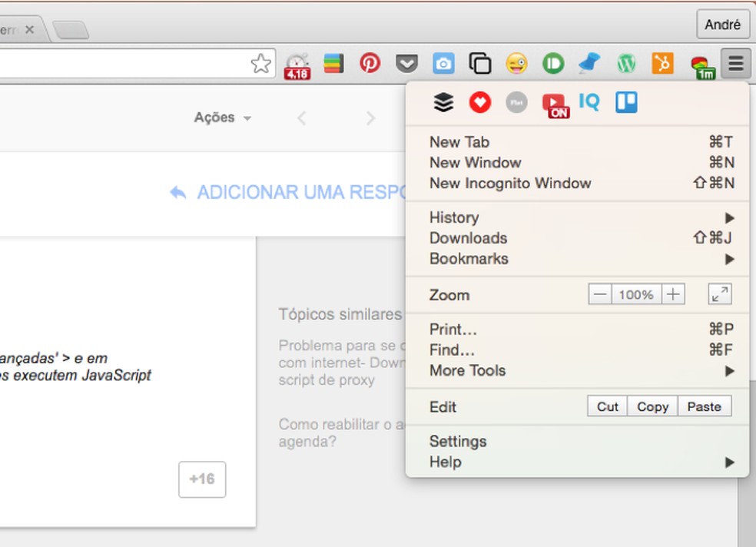Image resolution: width=756 pixels, height=547 pixels.
Task: Open the Pinterest extension
Action: coord(370,63)
